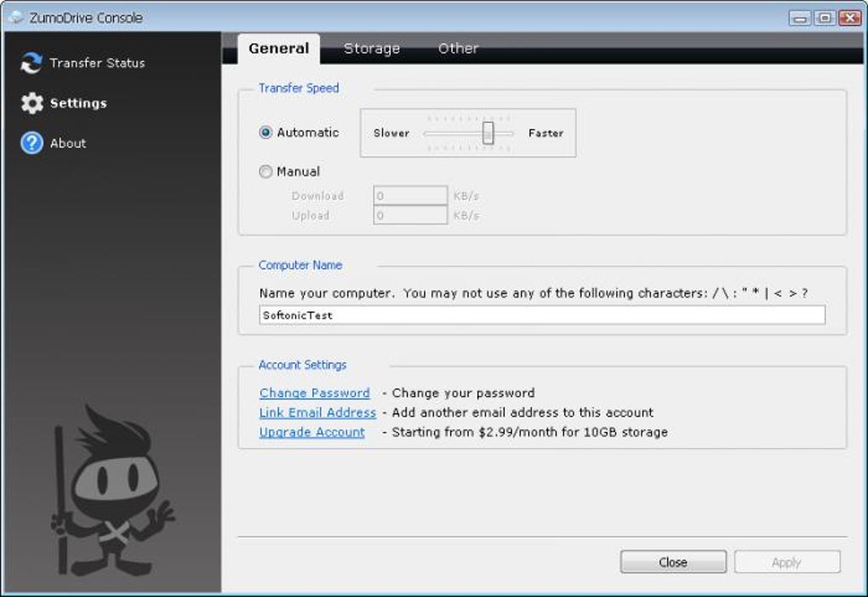The width and height of the screenshot is (868, 597).
Task: Click the Download KB/s input field
Action: pos(410,196)
